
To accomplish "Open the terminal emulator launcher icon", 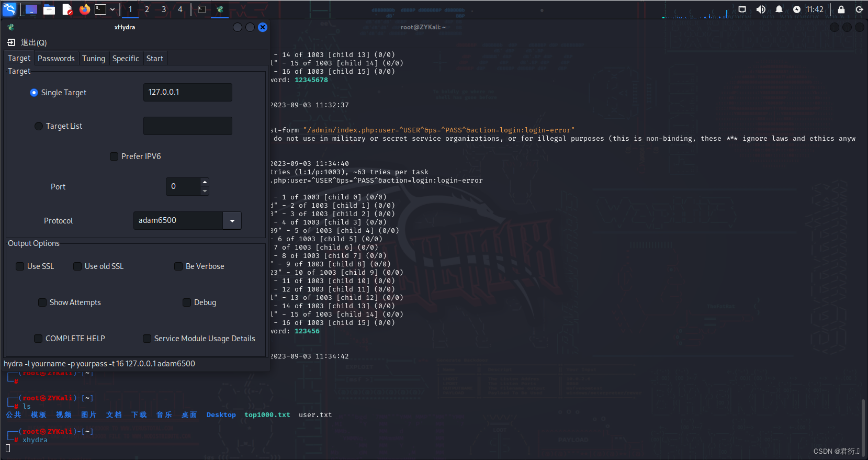I will pyautogui.click(x=100, y=9).
